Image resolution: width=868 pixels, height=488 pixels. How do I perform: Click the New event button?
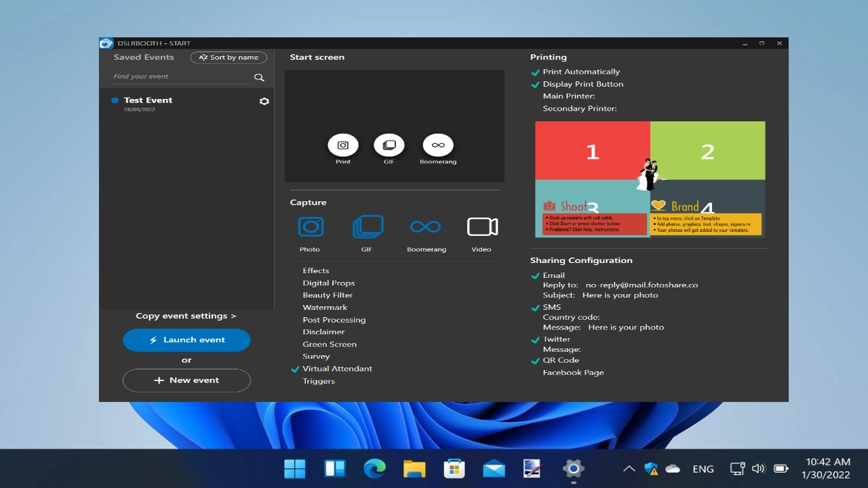coord(186,380)
